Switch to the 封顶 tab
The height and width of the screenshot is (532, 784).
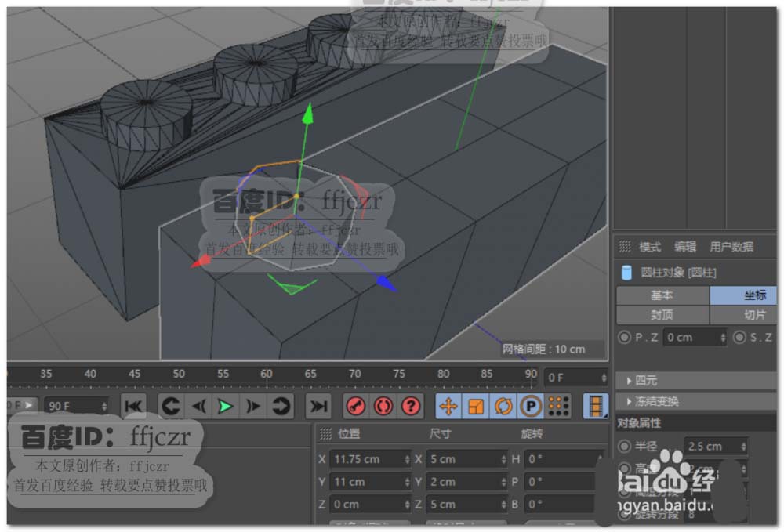[662, 315]
